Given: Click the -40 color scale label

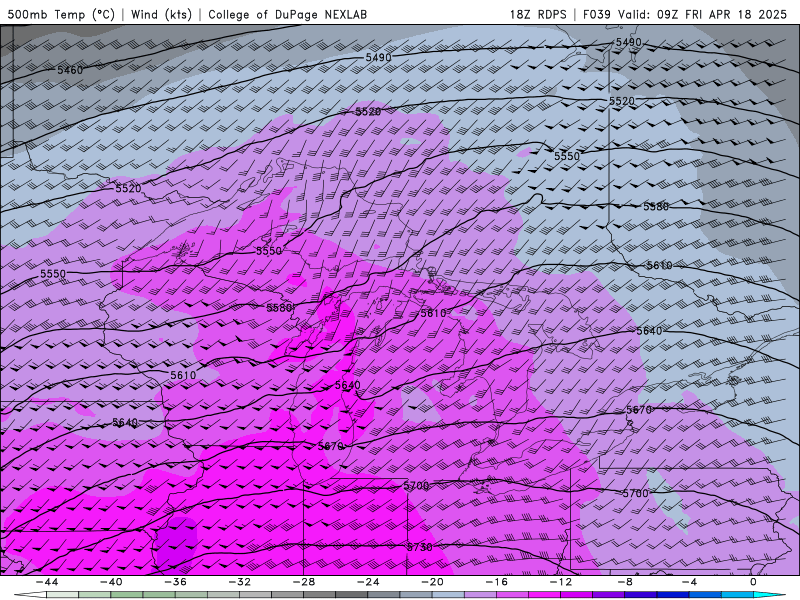Looking at the screenshot, I should click(x=111, y=582).
